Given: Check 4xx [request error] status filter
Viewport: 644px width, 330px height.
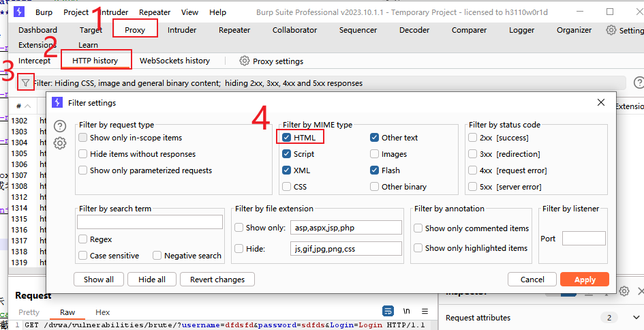Looking at the screenshot, I should (473, 170).
